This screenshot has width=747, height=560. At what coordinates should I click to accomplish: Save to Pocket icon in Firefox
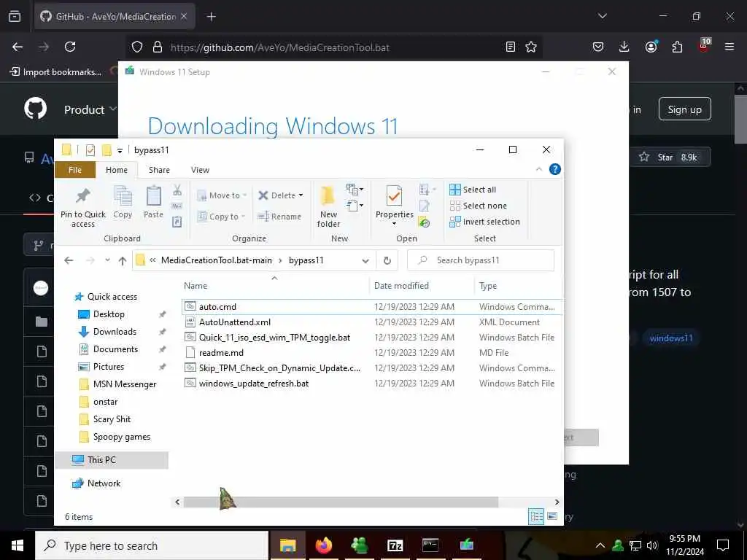coord(598,47)
